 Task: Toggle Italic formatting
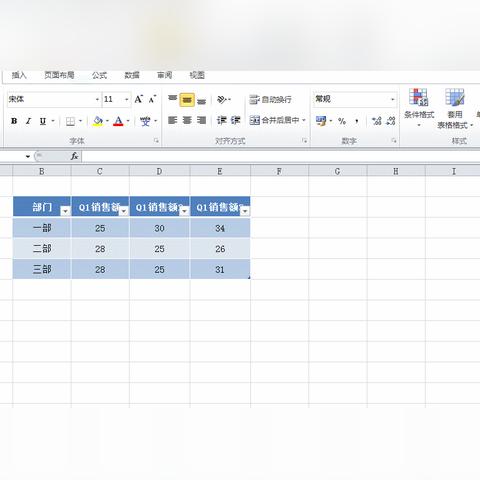coord(28,121)
